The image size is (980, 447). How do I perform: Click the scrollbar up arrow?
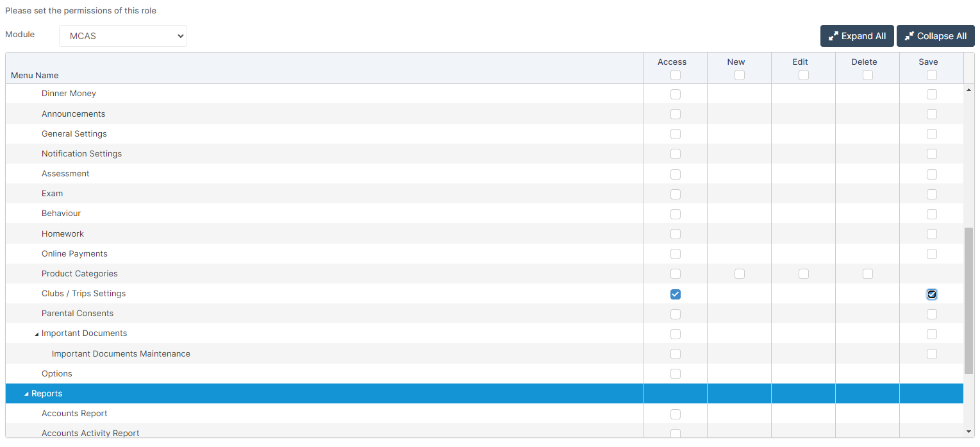[968, 90]
